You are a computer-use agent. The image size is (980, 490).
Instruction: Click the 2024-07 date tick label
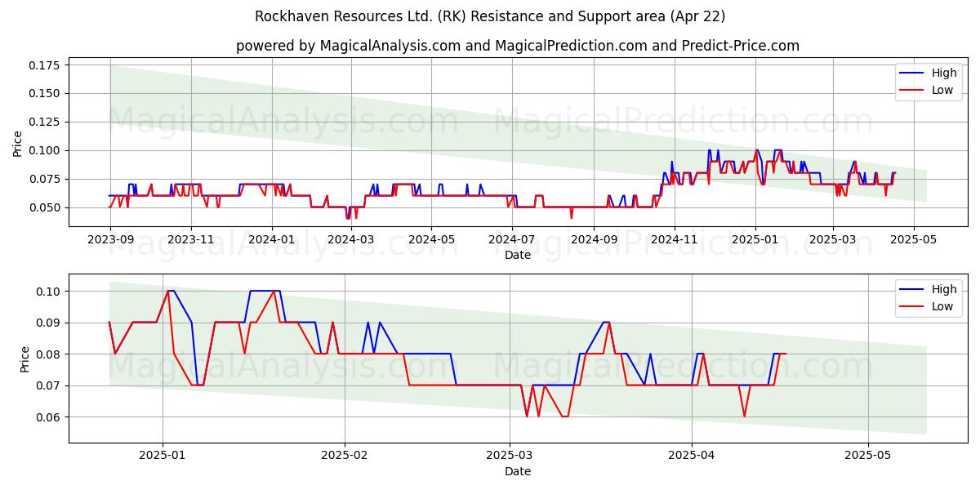click(x=512, y=239)
